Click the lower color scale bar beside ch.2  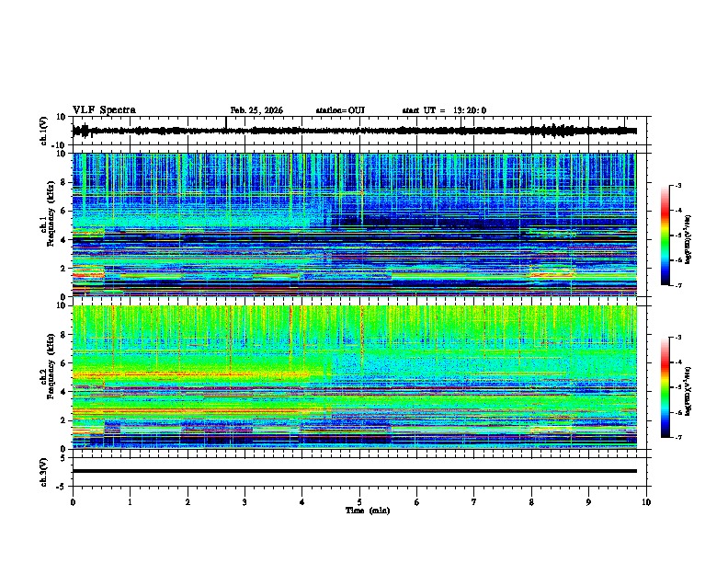[665, 387]
